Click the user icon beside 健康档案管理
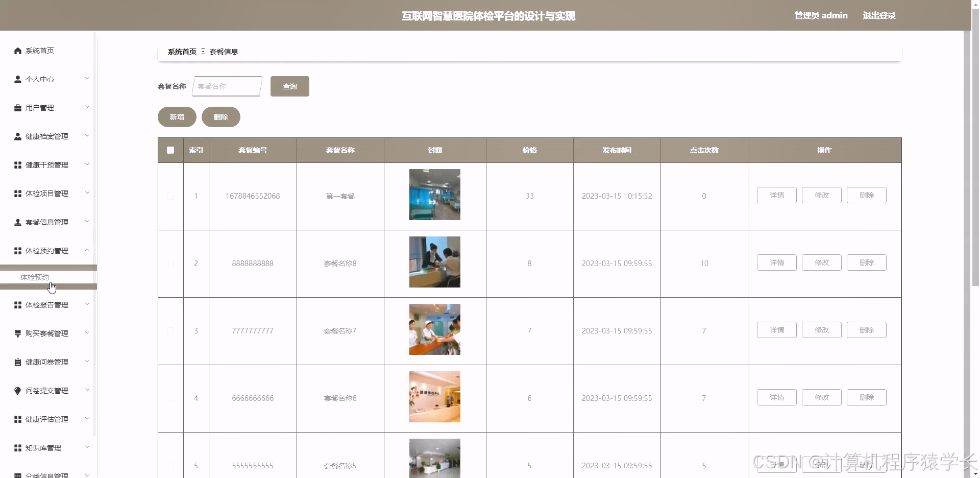The width and height of the screenshot is (980, 478). pyautogui.click(x=18, y=136)
